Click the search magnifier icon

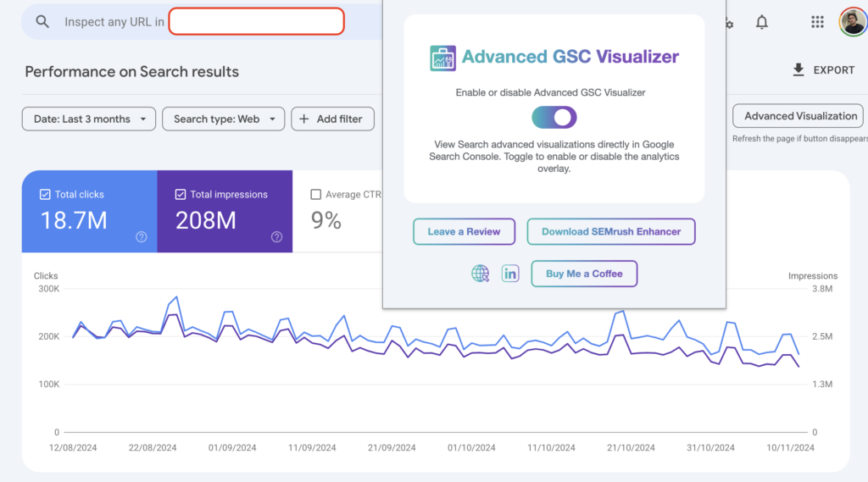[x=42, y=22]
